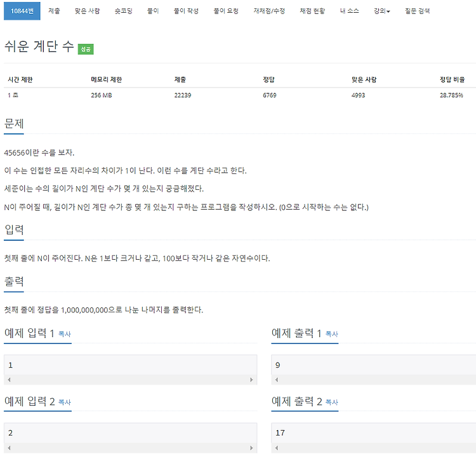Click the 예제 입력 1 heading
This screenshot has height=456, width=476.
tap(29, 333)
